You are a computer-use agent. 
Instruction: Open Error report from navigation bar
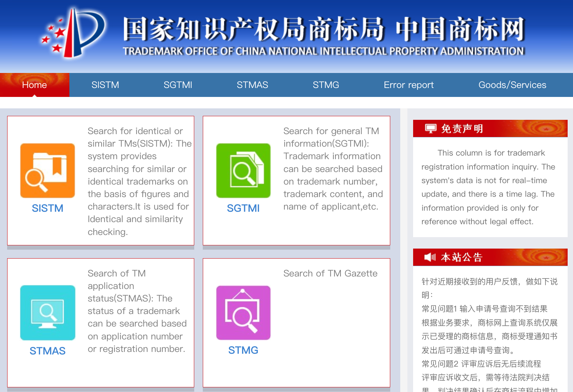(408, 85)
